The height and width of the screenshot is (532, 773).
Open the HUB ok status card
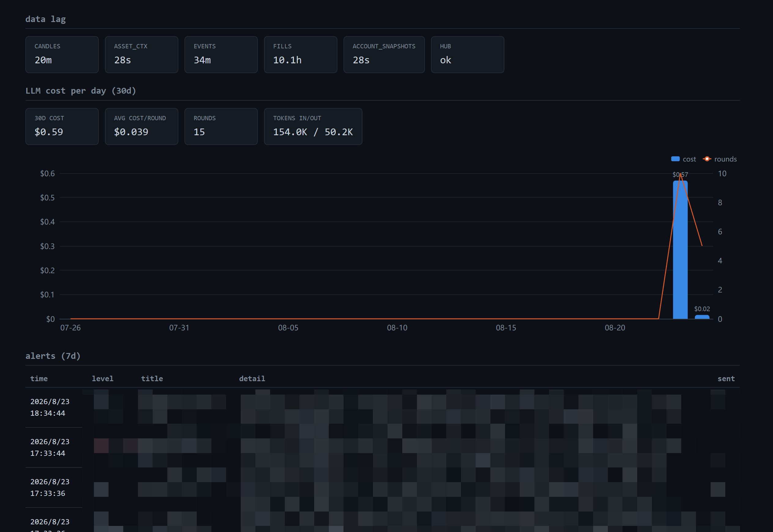coord(468,55)
